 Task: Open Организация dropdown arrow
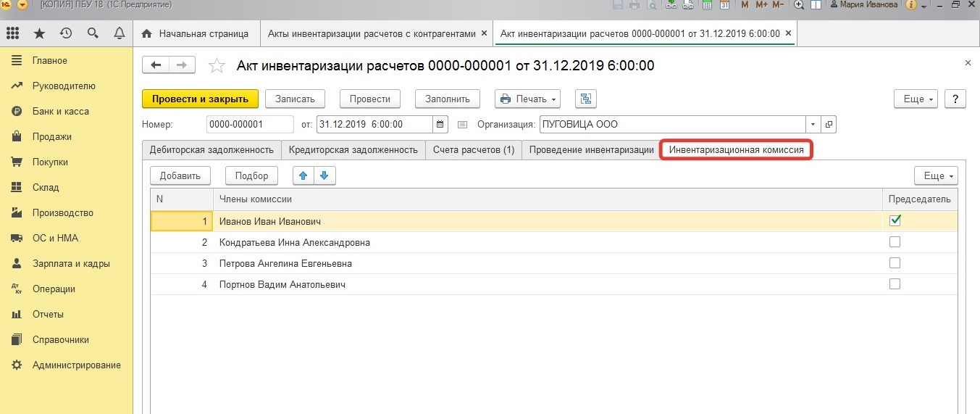[813, 125]
